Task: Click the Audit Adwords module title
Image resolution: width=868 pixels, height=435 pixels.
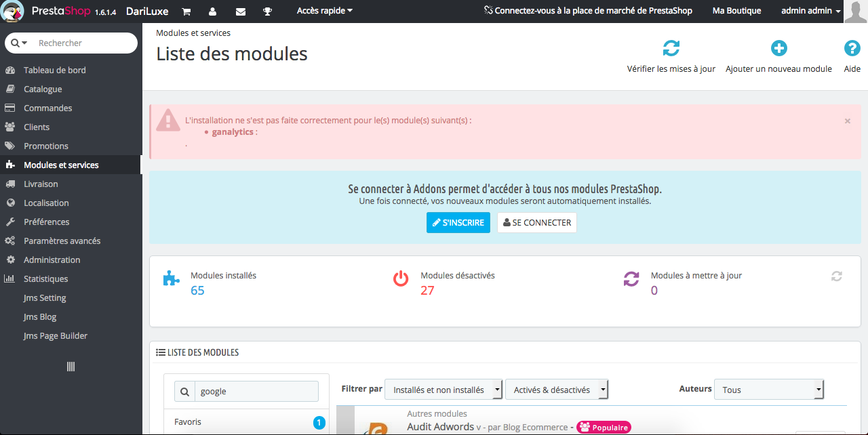Action: (x=441, y=427)
